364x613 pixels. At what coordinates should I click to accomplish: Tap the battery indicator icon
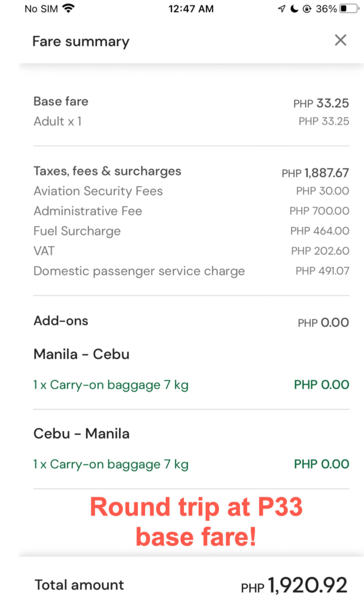tap(349, 8)
